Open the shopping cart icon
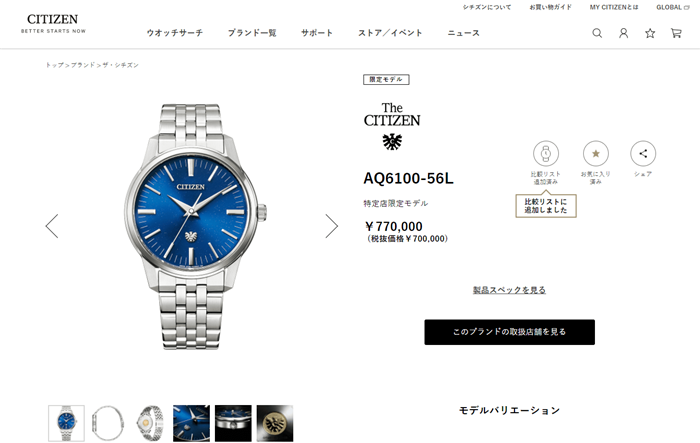This screenshot has height=443, width=700. click(676, 33)
